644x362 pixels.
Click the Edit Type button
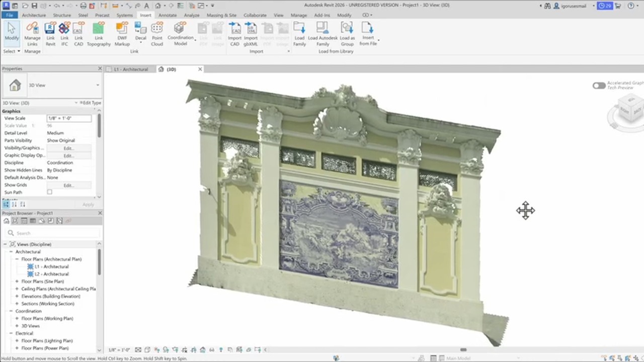click(91, 103)
